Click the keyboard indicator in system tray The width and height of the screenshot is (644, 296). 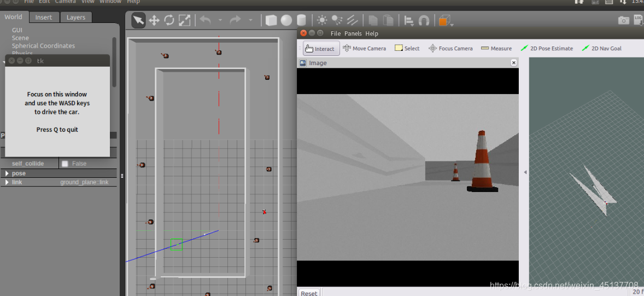595,2
